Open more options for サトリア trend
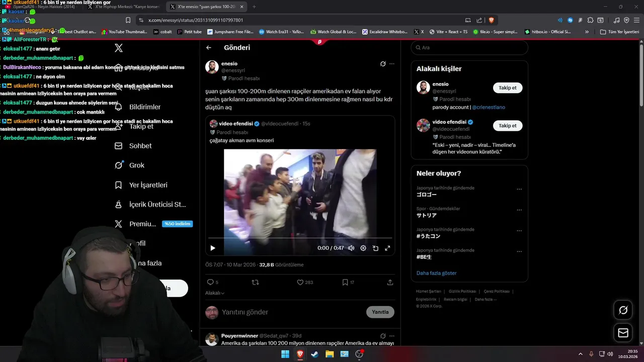Viewport: 644px width, 362px height. 519,210
